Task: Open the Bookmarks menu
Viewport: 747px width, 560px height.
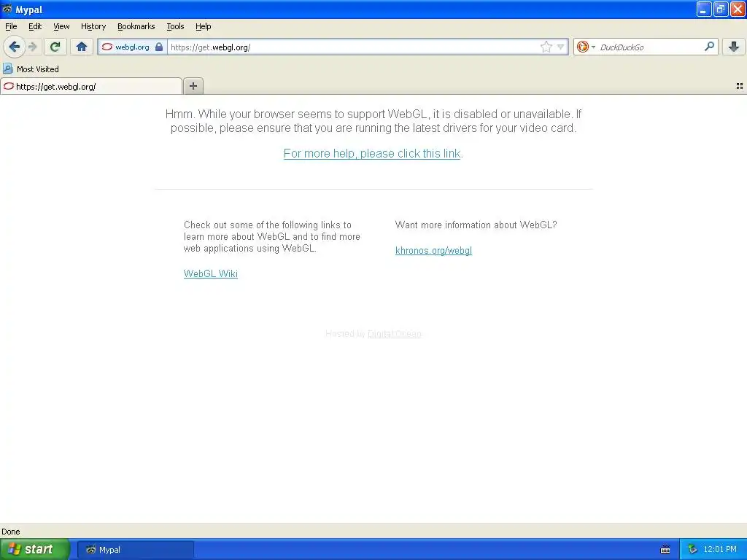Action: point(136,26)
